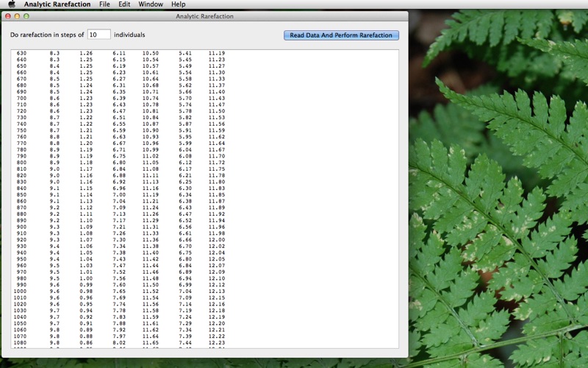588x368 pixels.
Task: Click the row label 1080
Action: click(x=20, y=343)
